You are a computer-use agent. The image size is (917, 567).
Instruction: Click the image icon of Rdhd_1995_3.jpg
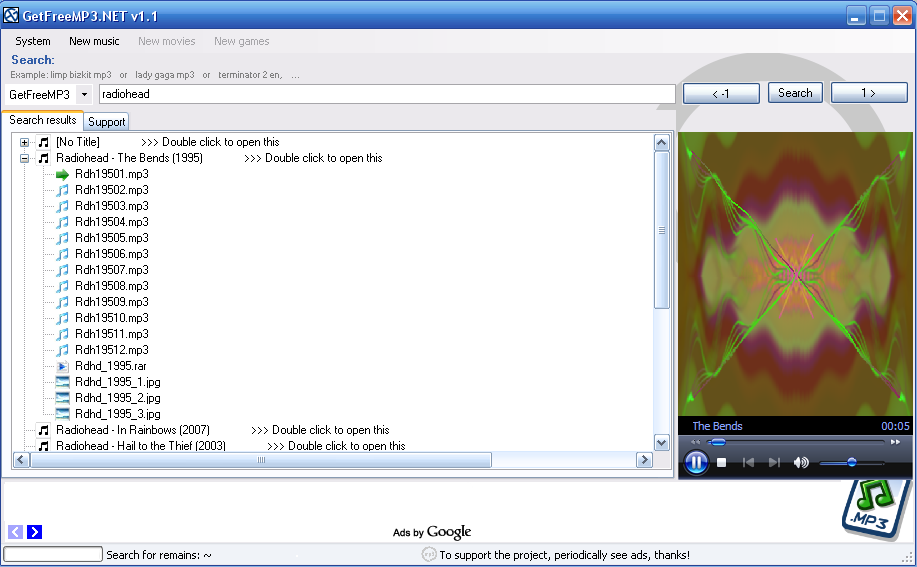[x=63, y=414]
